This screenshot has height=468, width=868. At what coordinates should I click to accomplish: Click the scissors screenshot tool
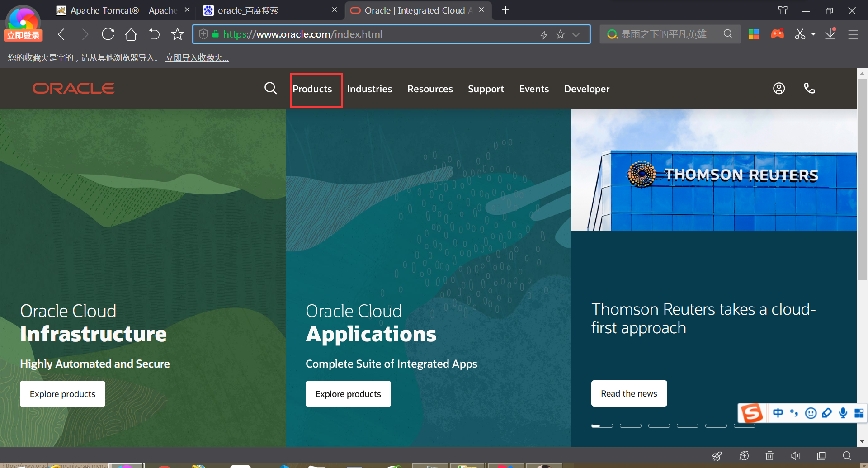[800, 34]
